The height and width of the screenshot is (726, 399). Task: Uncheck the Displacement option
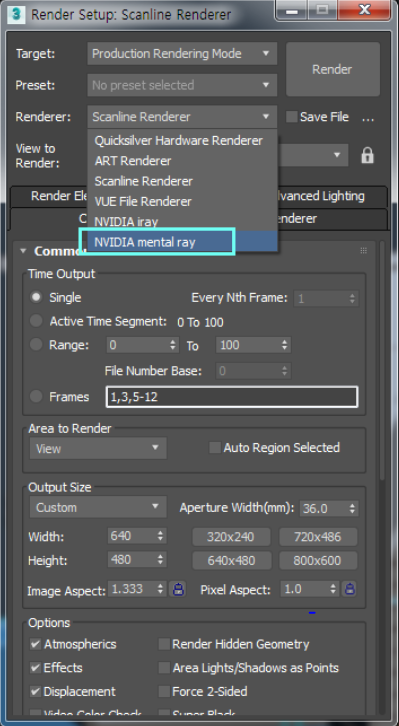coord(36,692)
